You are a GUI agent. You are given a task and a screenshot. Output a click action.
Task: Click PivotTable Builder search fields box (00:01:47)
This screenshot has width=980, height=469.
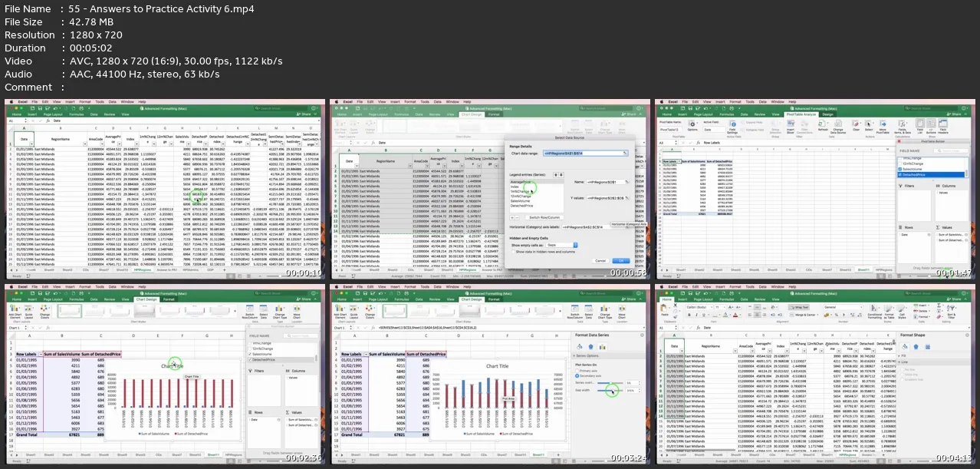pyautogui.click(x=951, y=150)
